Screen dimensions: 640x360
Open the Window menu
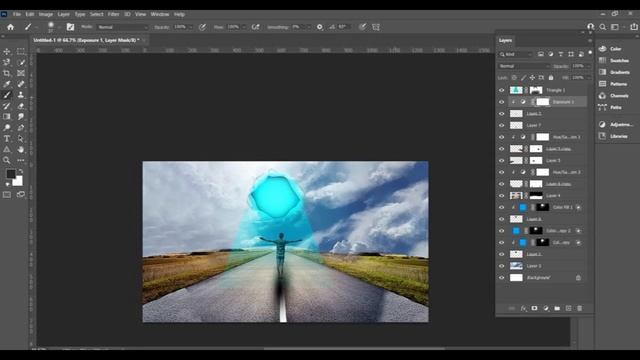point(160,14)
